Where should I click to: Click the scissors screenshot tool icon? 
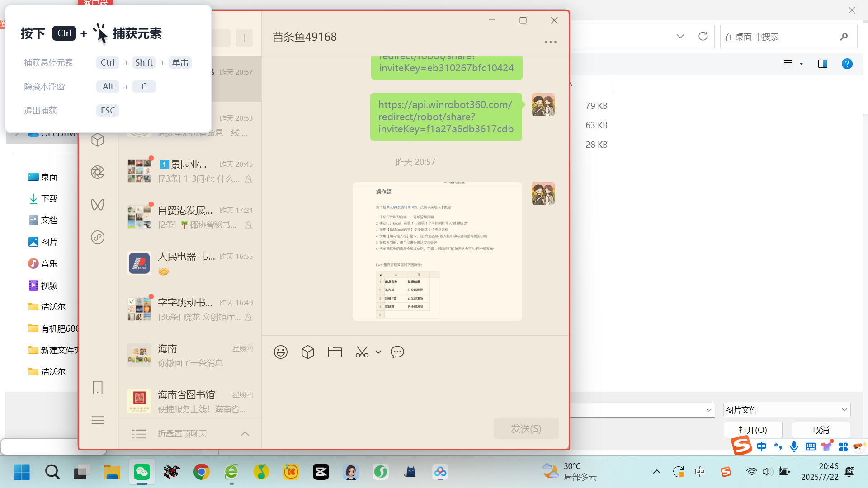pyautogui.click(x=362, y=352)
